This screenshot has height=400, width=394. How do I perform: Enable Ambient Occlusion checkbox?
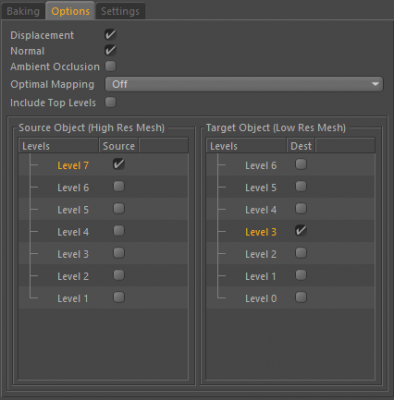[x=110, y=66]
